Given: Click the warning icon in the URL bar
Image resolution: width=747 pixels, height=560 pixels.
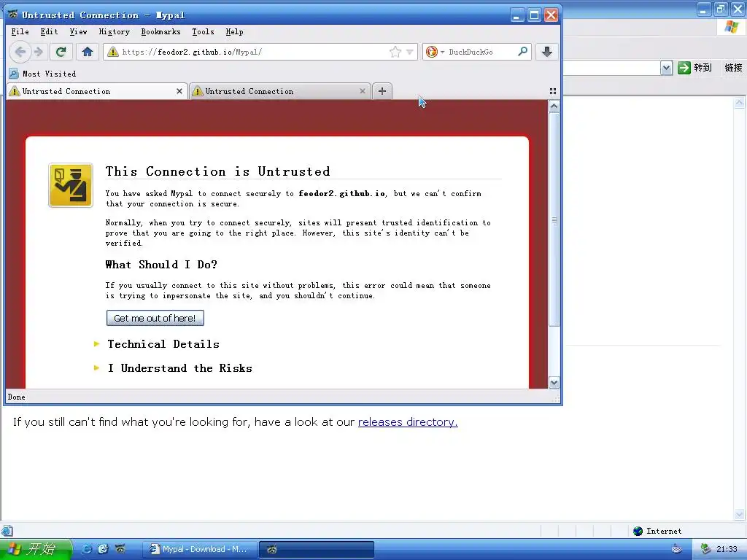Looking at the screenshot, I should [x=113, y=52].
